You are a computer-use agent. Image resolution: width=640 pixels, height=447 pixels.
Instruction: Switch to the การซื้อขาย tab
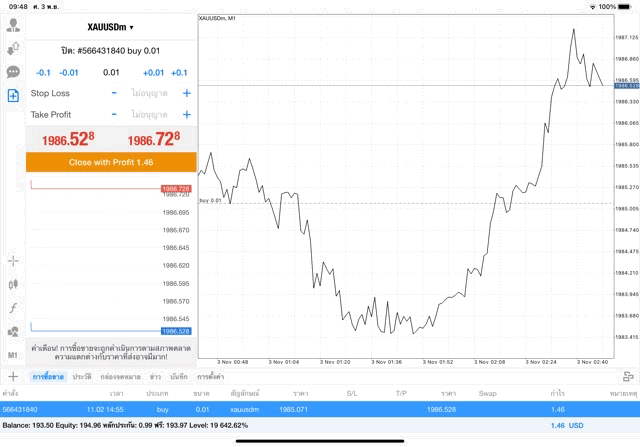[48, 376]
